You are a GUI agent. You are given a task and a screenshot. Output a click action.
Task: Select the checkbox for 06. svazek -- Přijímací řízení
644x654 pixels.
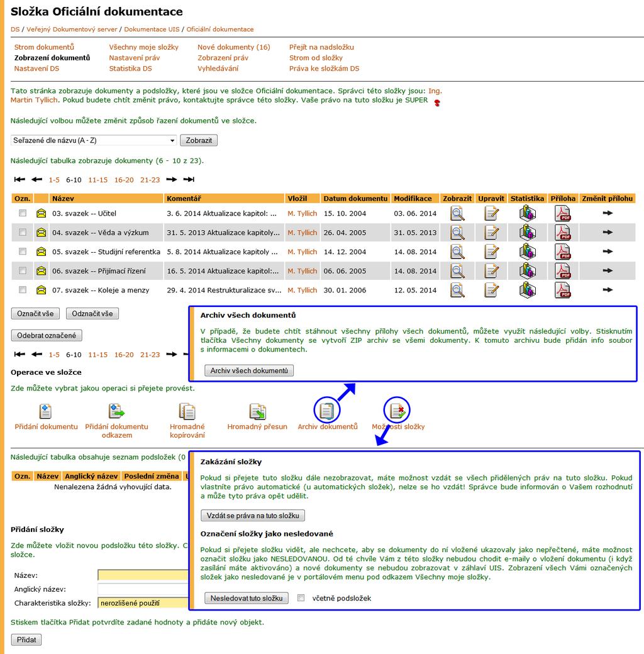[x=23, y=270]
